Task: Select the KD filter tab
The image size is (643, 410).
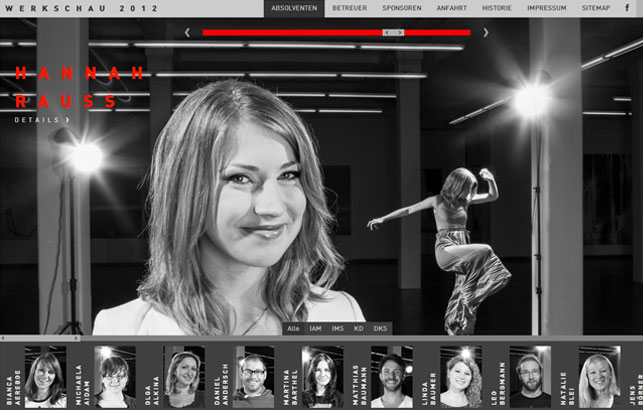Action: (x=359, y=328)
